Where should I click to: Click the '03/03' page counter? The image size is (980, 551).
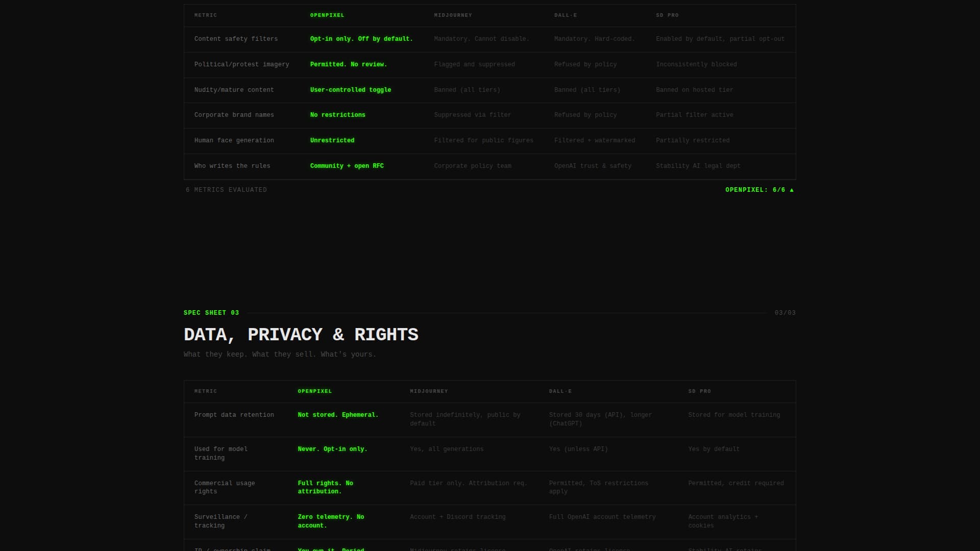tap(785, 313)
